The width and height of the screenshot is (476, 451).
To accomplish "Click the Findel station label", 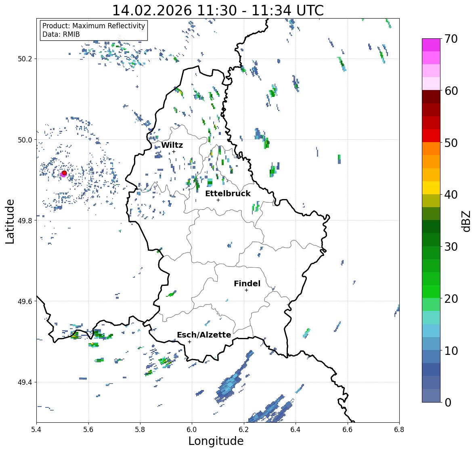I will coord(247,283).
